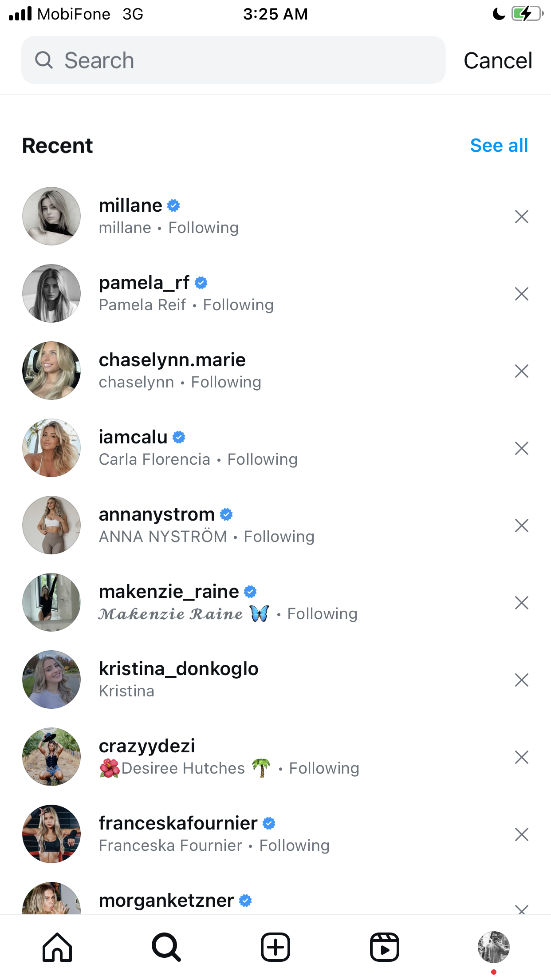The width and height of the screenshot is (551, 980).
Task: Open makenzie_raine username
Action: [169, 591]
